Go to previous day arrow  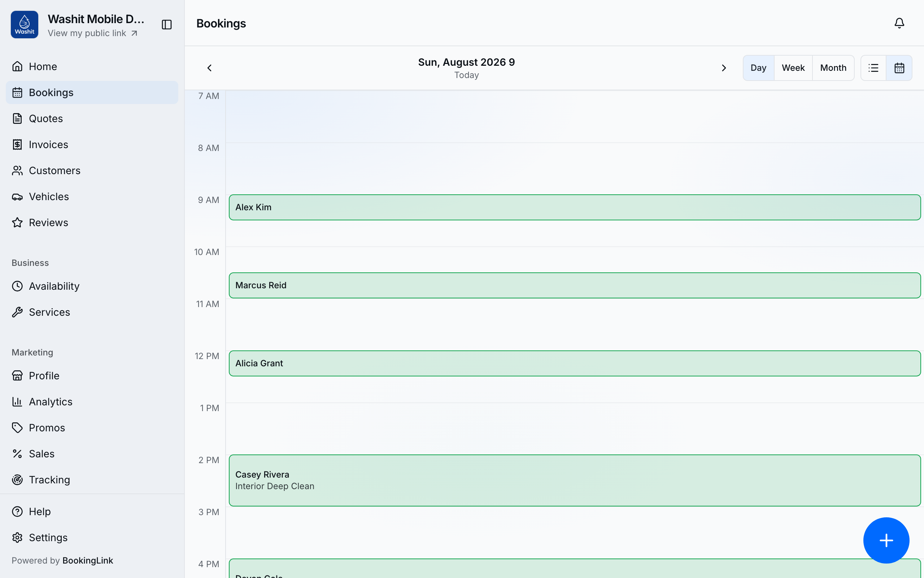coord(209,68)
